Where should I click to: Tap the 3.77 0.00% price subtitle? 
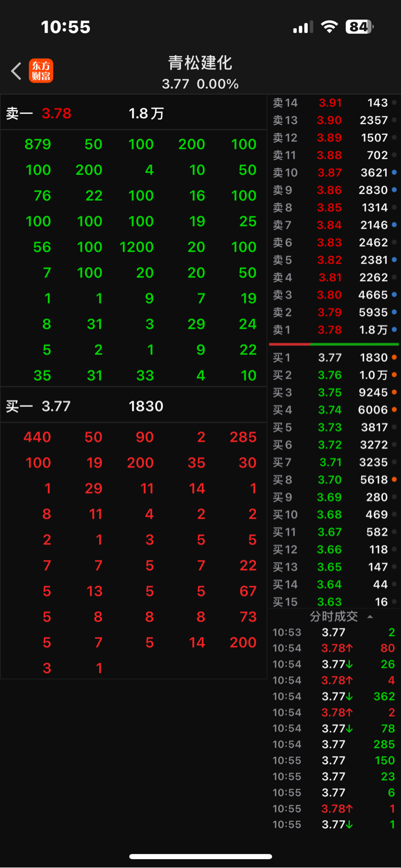(x=200, y=84)
